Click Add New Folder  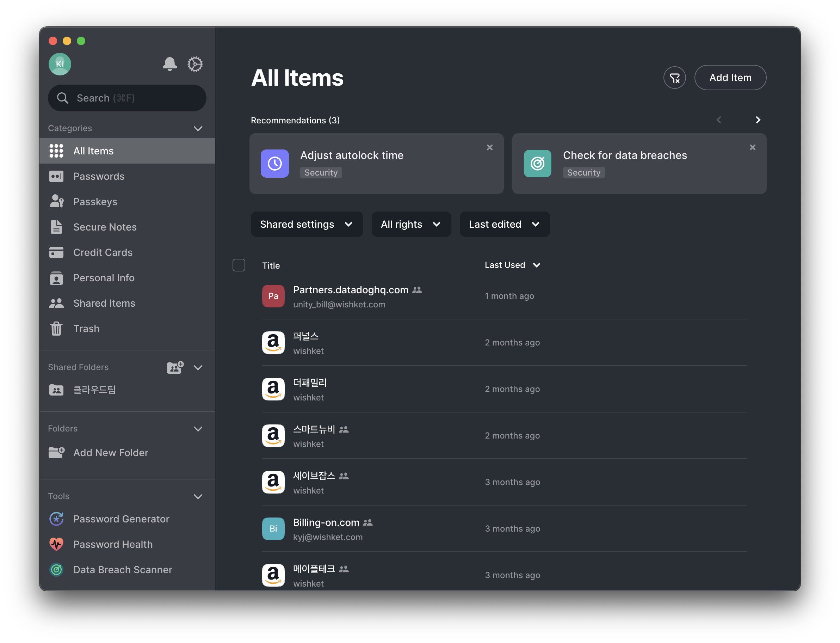tap(111, 453)
